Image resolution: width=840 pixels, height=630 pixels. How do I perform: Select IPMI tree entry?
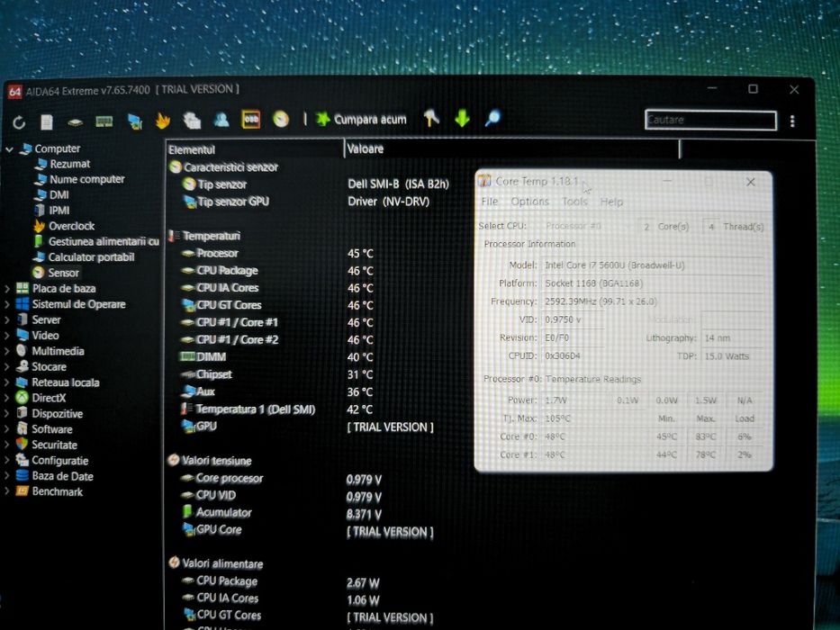point(59,211)
